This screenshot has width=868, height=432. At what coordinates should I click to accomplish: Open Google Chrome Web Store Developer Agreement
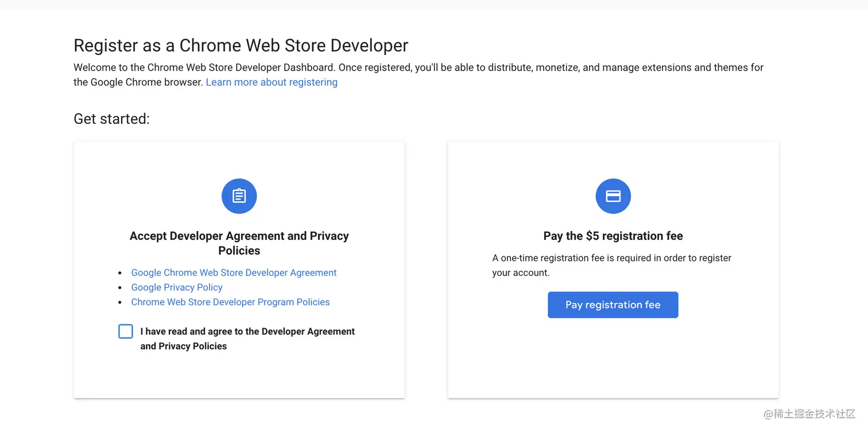[234, 273]
